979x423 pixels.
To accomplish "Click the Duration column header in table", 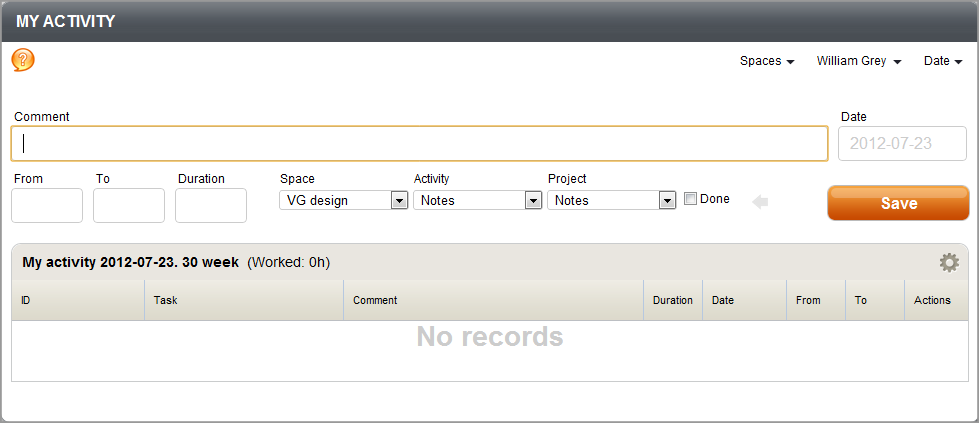I will coord(673,301).
